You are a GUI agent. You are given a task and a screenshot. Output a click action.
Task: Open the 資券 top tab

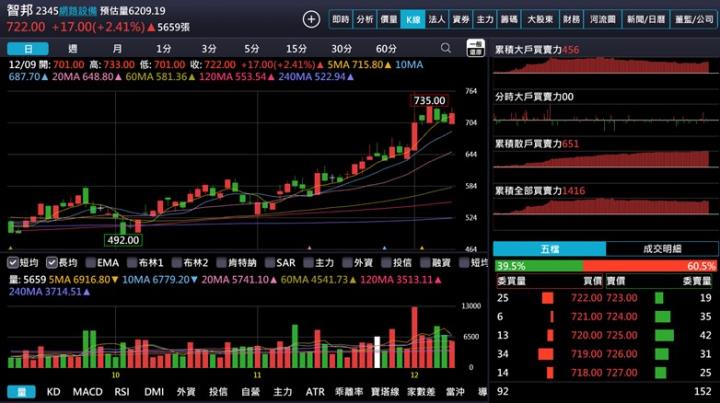[x=461, y=19]
